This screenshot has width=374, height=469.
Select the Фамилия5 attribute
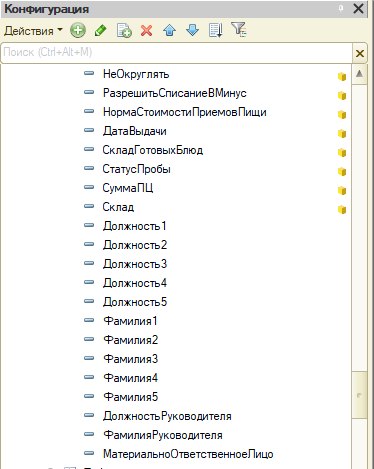130,397
